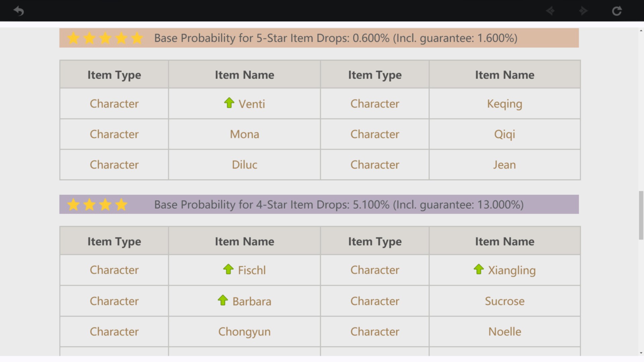Screen dimensions: 644x362
Task: Click the navigate-next arrow in top bar
Action: (x=583, y=11)
